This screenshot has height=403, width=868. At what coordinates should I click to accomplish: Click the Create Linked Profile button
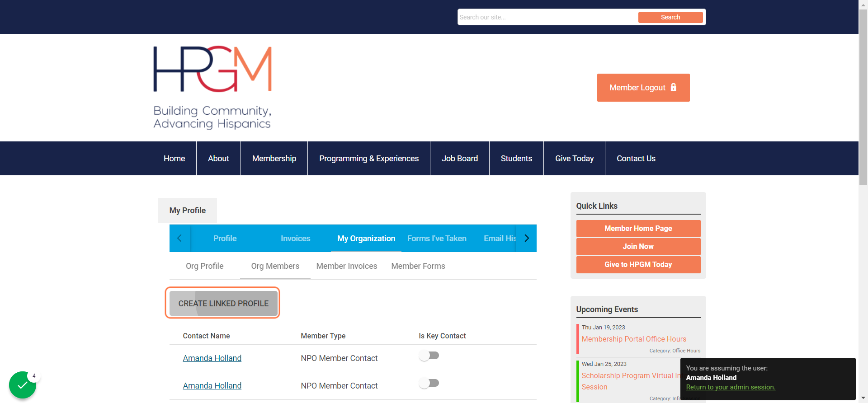click(x=223, y=304)
